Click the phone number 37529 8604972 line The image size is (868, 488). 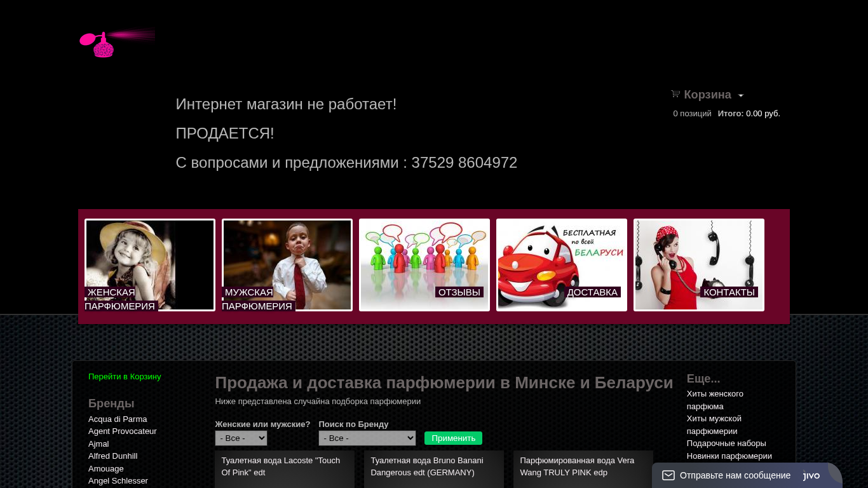tap(346, 163)
